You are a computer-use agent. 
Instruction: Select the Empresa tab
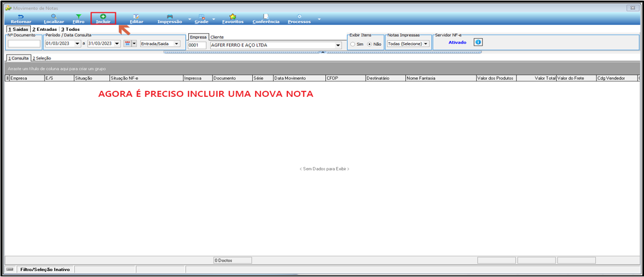tap(198, 37)
